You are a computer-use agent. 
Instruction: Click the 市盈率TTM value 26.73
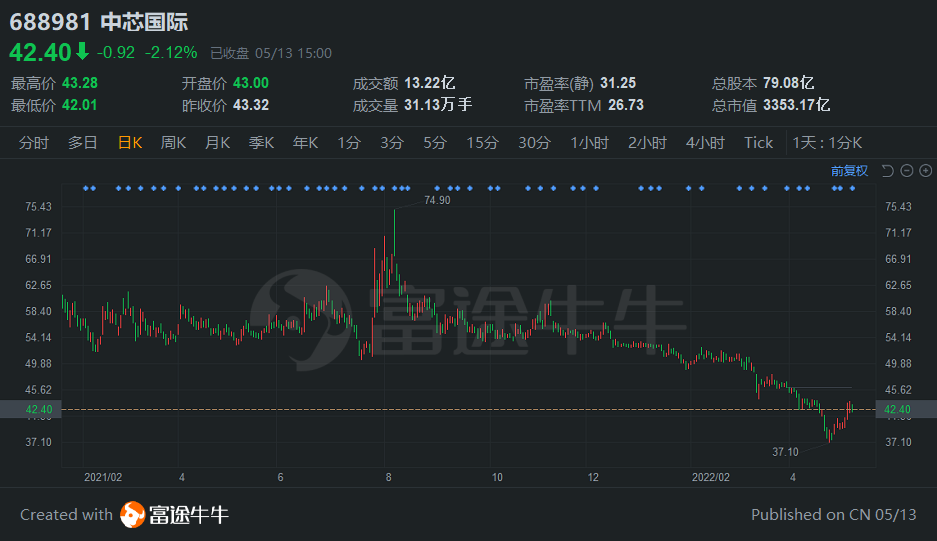point(626,105)
